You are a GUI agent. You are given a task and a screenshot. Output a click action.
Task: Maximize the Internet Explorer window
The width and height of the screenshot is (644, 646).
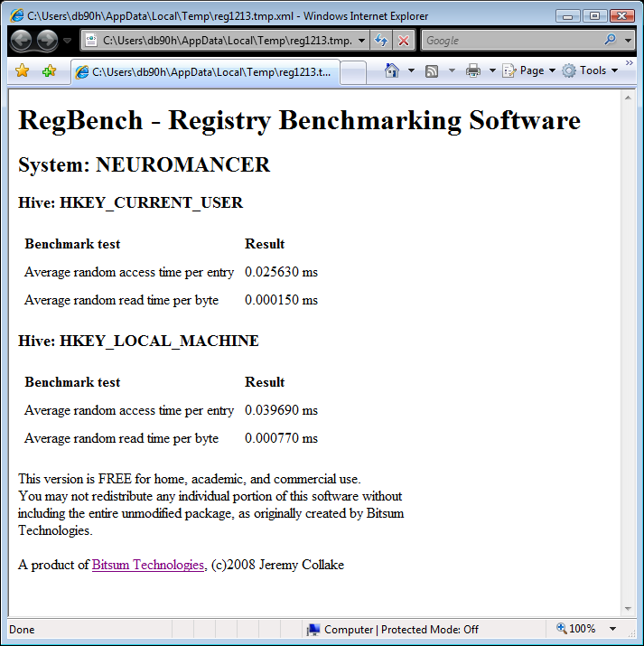595,15
